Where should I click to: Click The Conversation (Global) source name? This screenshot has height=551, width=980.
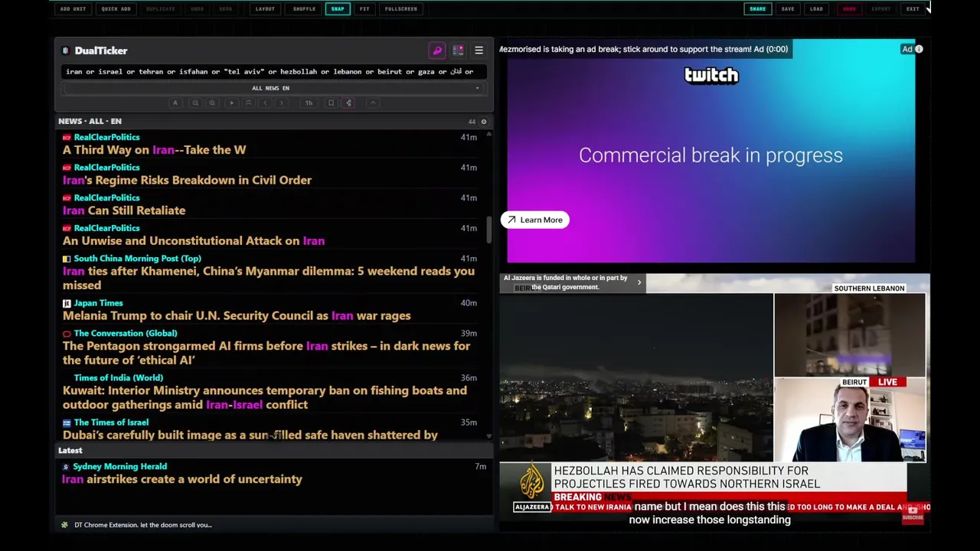click(x=125, y=334)
